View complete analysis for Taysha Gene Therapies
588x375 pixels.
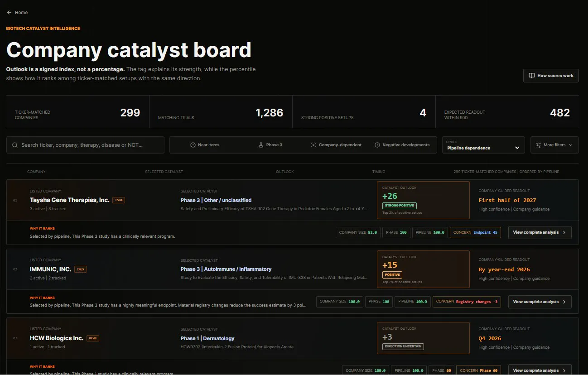click(x=540, y=232)
